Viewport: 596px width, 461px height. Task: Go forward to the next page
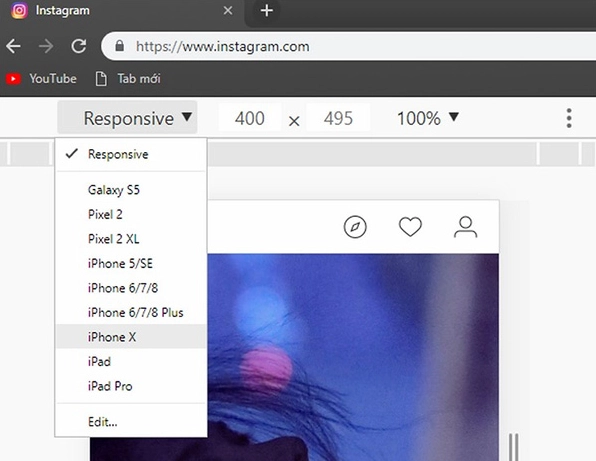pyautogui.click(x=46, y=46)
